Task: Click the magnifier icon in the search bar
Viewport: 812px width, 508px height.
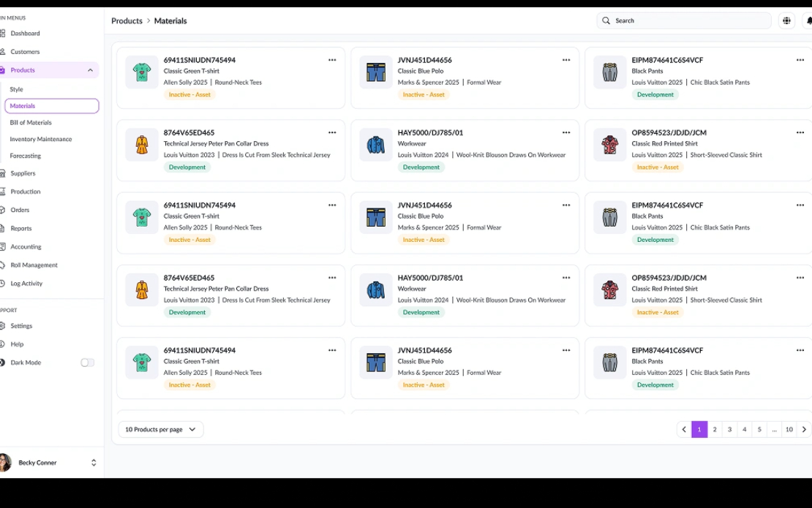Action: point(606,20)
